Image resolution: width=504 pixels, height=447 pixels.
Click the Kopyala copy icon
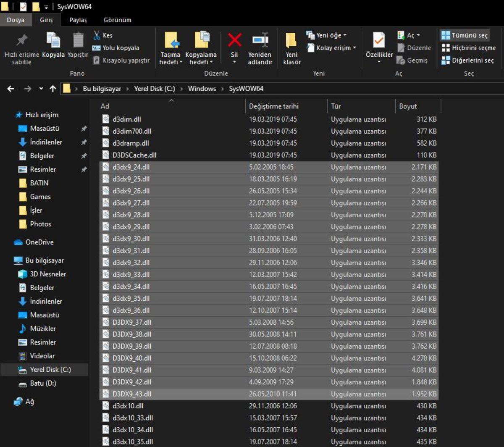click(53, 40)
